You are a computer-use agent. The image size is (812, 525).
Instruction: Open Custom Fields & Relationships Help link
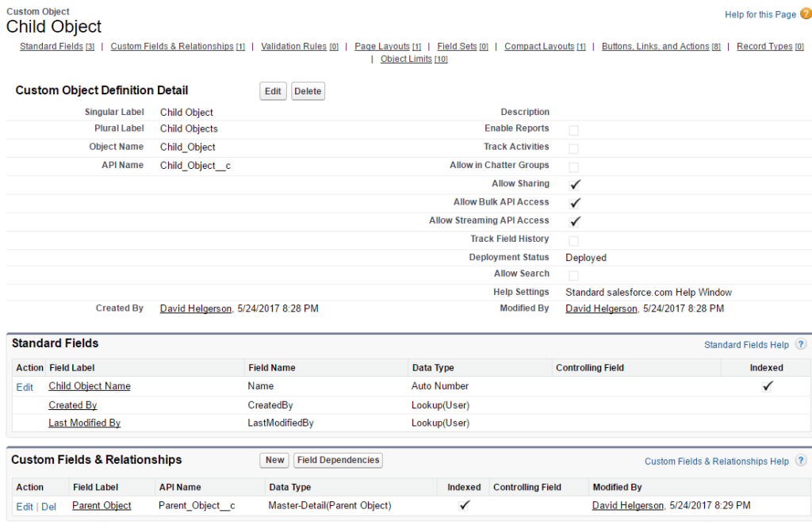pos(717,461)
